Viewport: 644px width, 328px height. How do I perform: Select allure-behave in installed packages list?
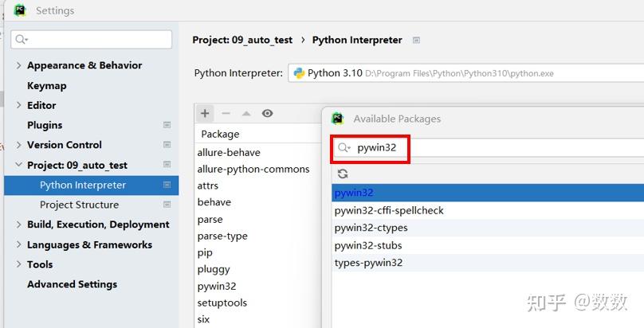click(229, 152)
